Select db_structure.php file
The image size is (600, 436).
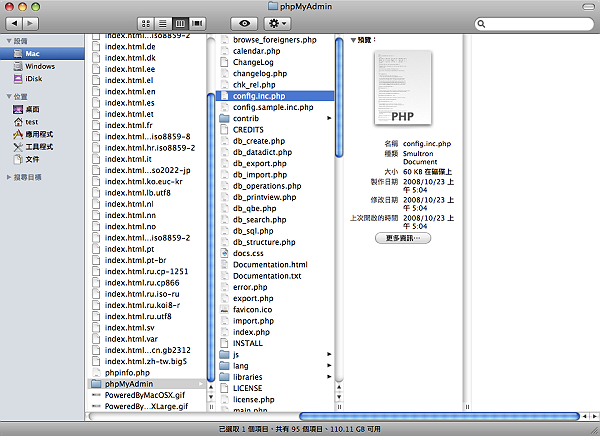point(275,242)
